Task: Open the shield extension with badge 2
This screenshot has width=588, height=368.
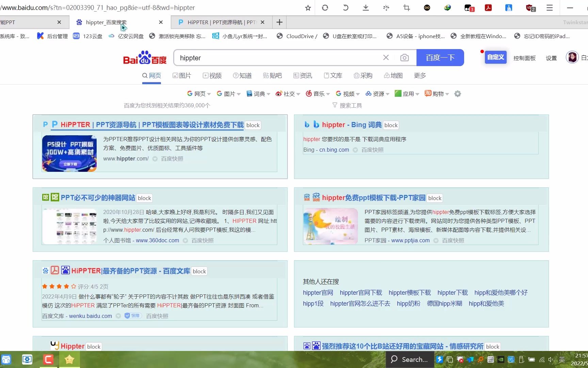Action: 530,7
